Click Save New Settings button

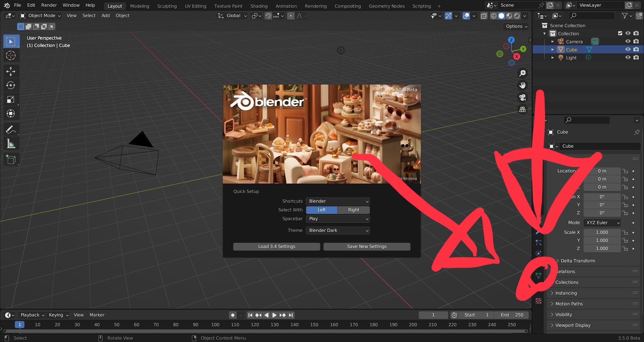(x=367, y=246)
